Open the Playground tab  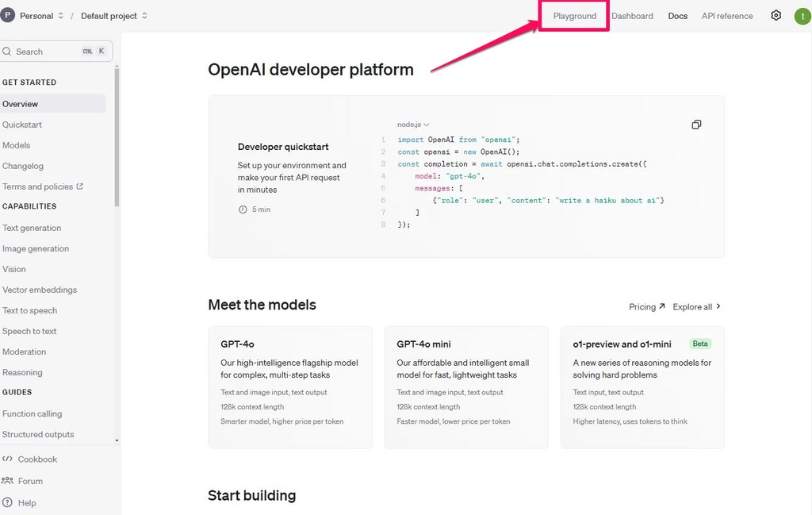click(574, 16)
